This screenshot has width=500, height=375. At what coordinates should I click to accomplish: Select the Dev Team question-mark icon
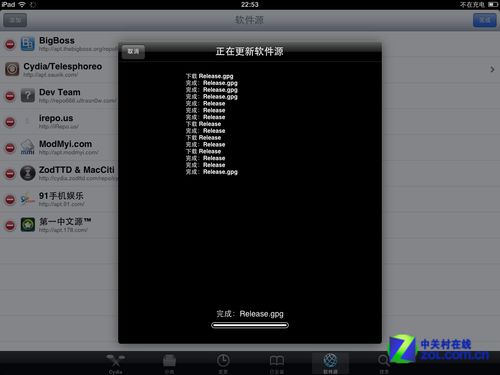[x=28, y=96]
